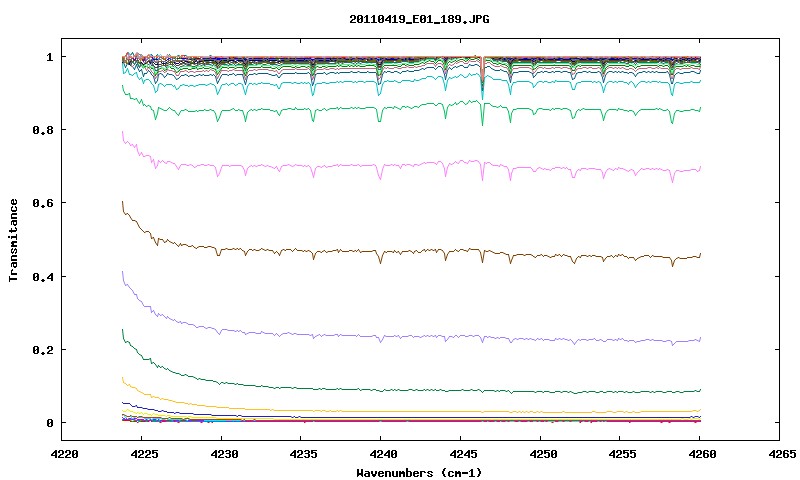The height and width of the screenshot is (480, 800).
Task: Click the y-axis tick value 0
Action: pos(49,423)
